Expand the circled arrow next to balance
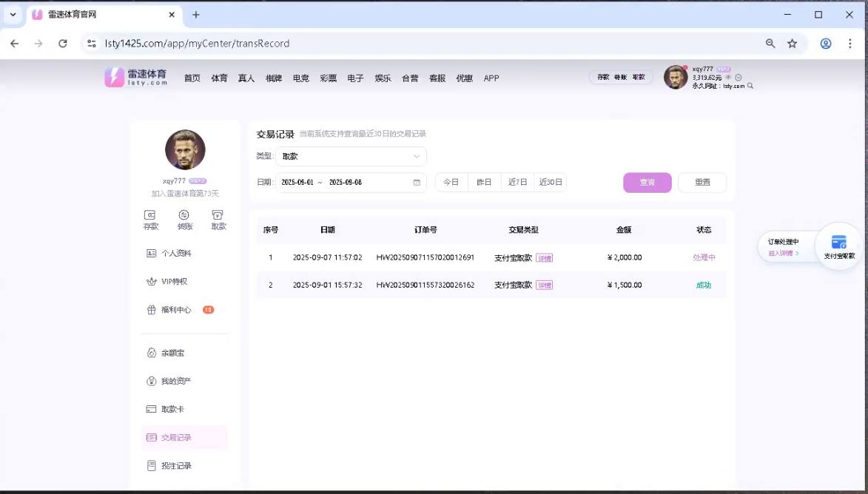 tap(738, 78)
